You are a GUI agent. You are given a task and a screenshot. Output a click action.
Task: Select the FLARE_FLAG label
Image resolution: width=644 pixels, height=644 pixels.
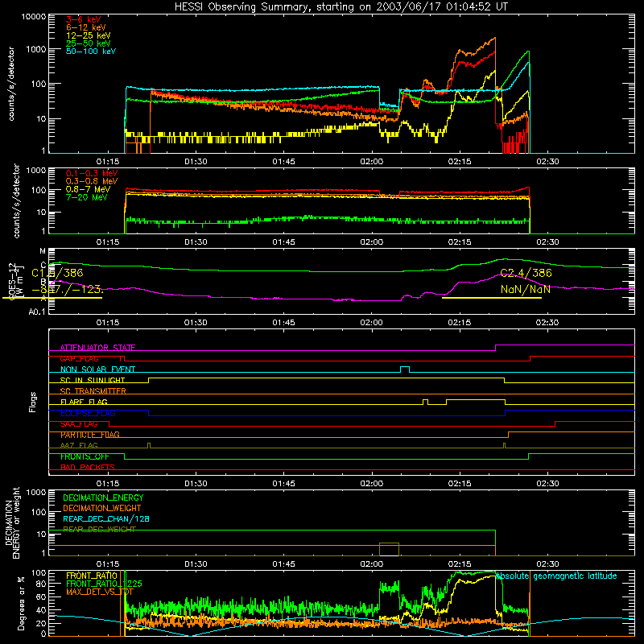click(84, 402)
